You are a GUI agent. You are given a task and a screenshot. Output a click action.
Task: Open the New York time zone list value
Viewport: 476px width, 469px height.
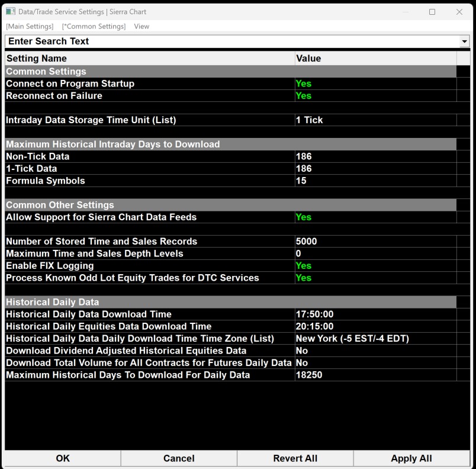point(375,339)
